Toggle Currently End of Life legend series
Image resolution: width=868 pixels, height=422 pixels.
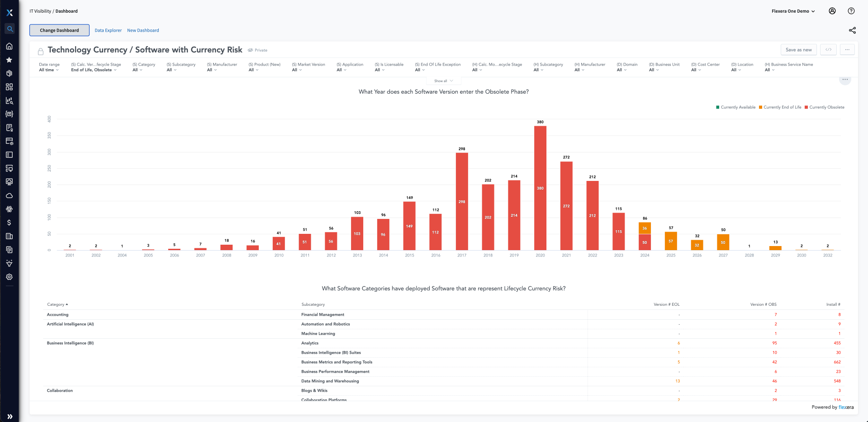pos(780,107)
